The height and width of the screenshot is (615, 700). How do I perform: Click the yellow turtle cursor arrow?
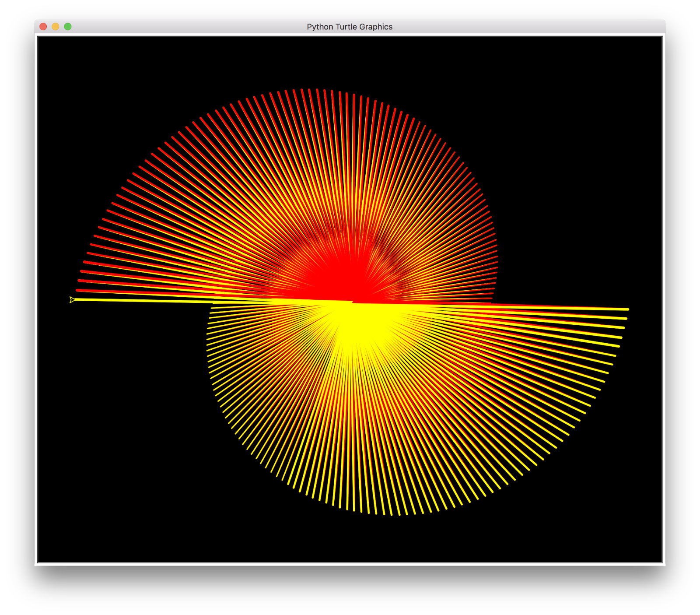click(x=73, y=300)
